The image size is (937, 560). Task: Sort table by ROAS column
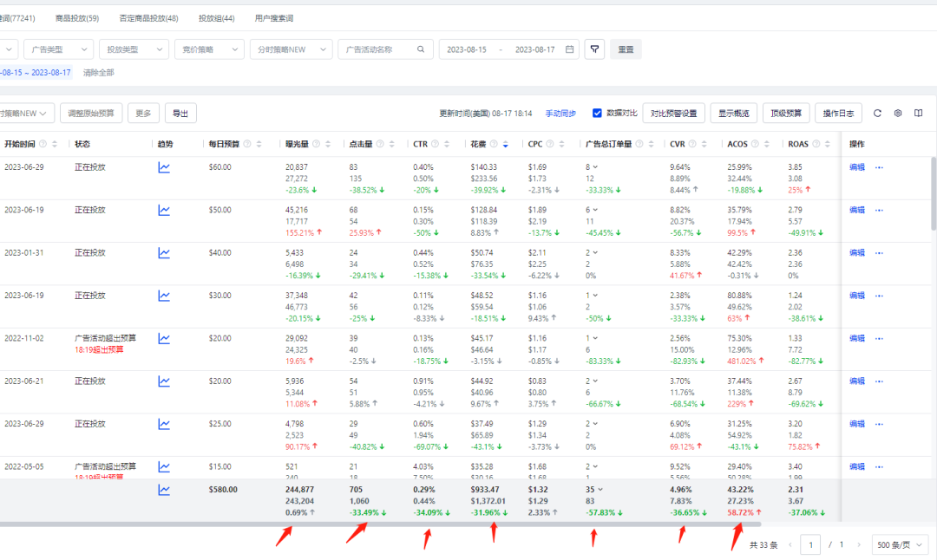(828, 144)
